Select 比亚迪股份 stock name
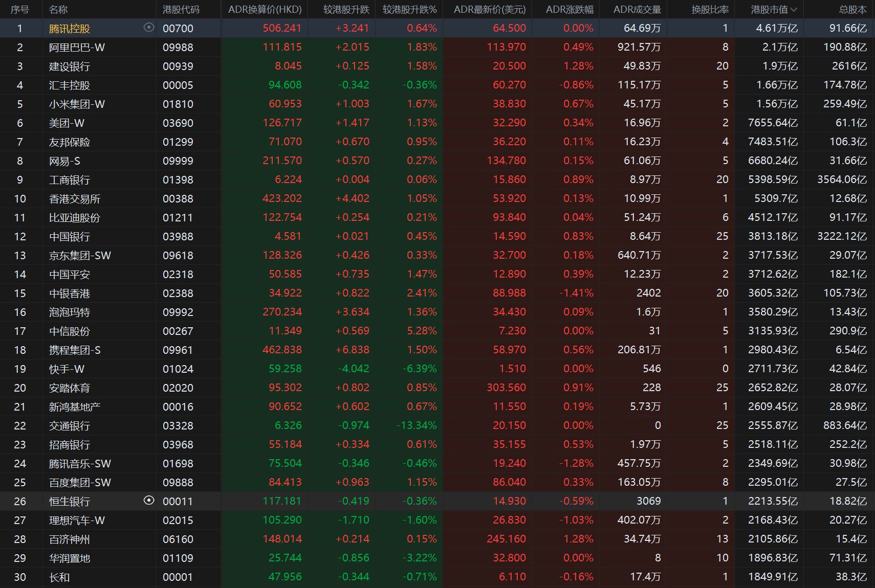Screen dimensions: 875x588 [74, 218]
